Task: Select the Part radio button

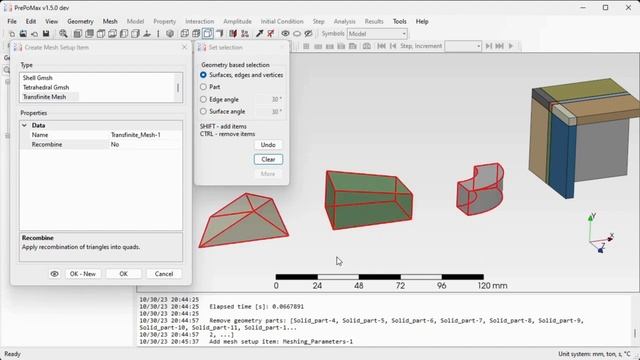Action: point(203,87)
